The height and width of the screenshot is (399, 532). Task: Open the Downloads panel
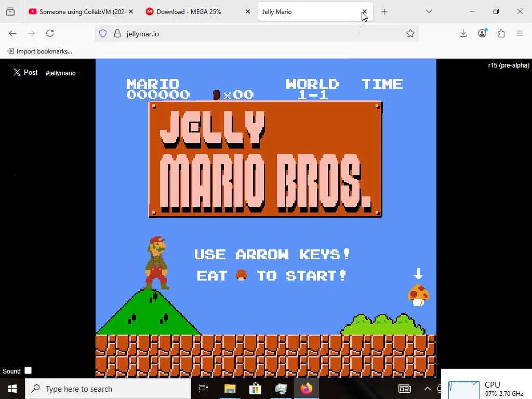[x=463, y=33]
